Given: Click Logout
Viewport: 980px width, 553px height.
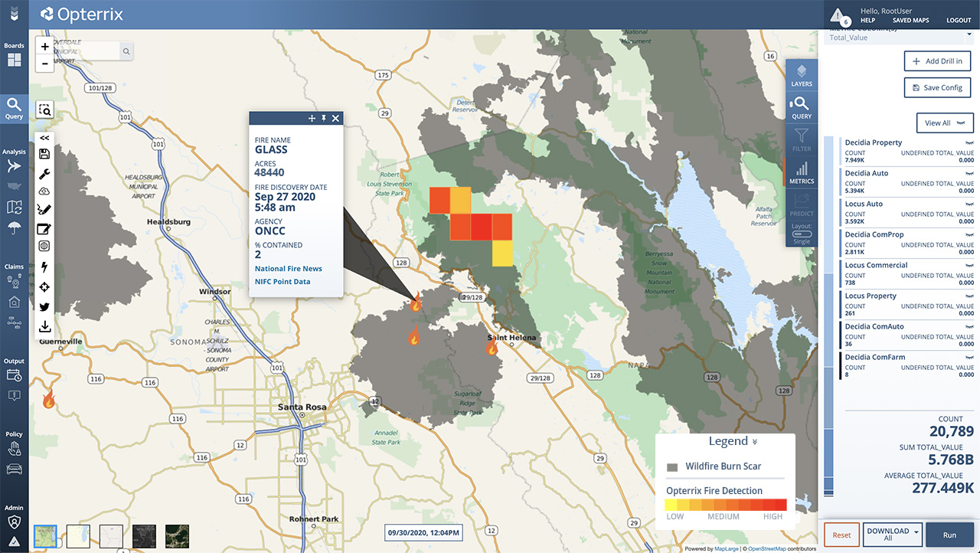Looking at the screenshot, I should (959, 21).
